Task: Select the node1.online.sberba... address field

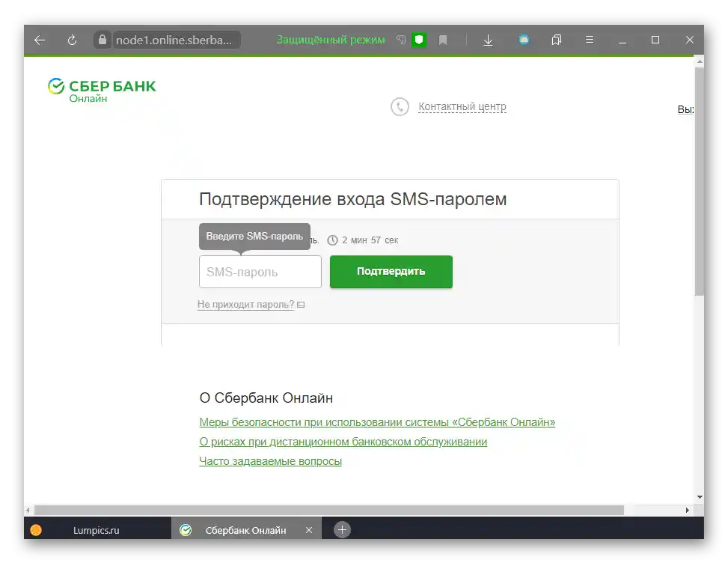Action: point(176,40)
